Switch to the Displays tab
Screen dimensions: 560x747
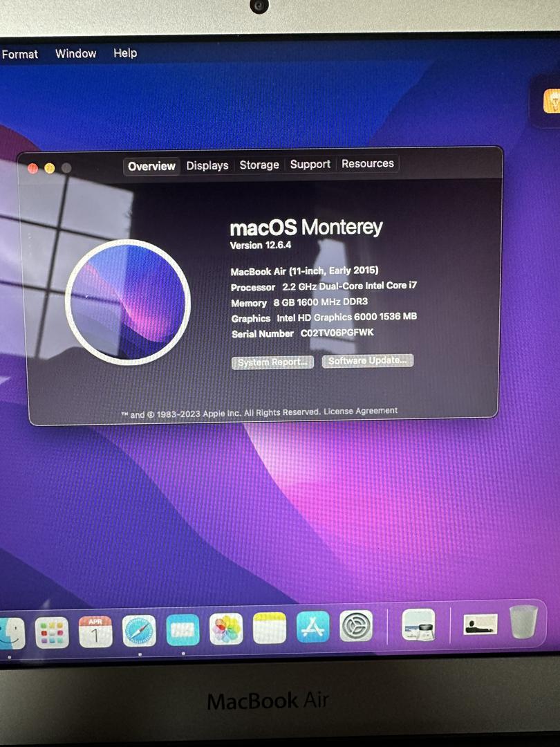point(207,165)
